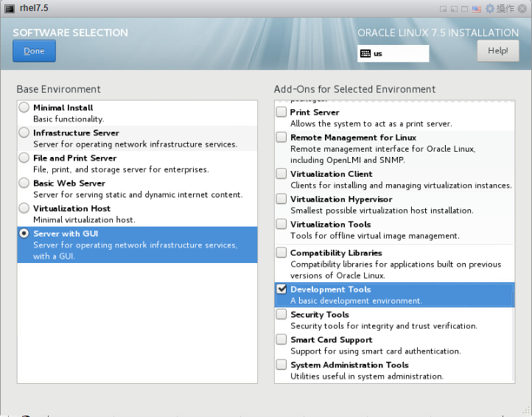
Task: Click the console icon beside the rhel7.5 title
Action: (9, 8)
